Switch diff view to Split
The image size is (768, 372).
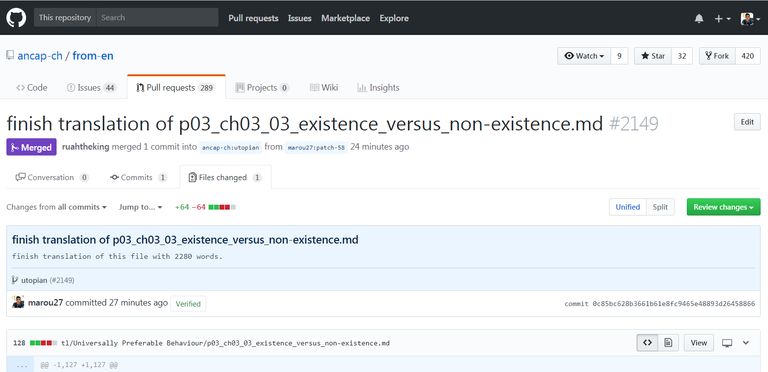coord(660,207)
